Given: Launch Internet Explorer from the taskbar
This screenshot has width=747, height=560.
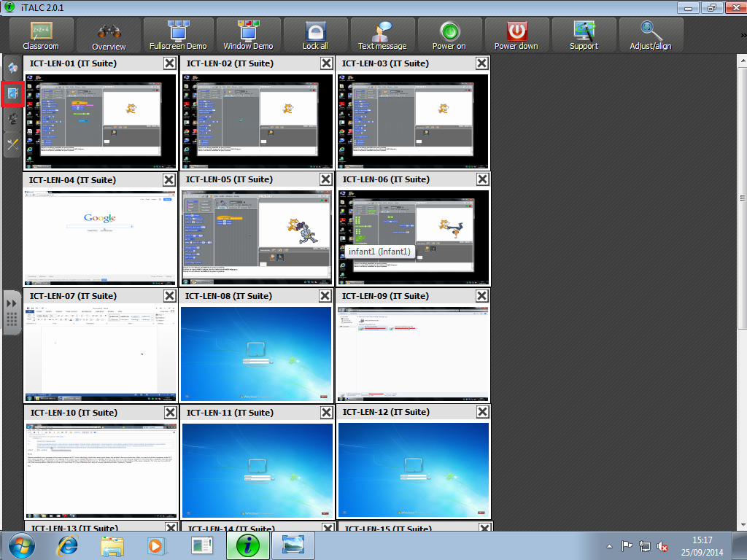Looking at the screenshot, I should coord(68,545).
